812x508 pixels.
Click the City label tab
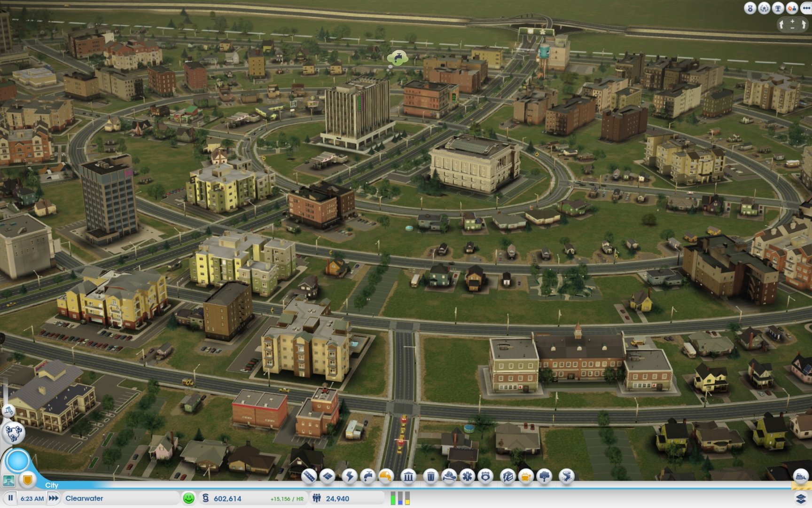coord(52,485)
